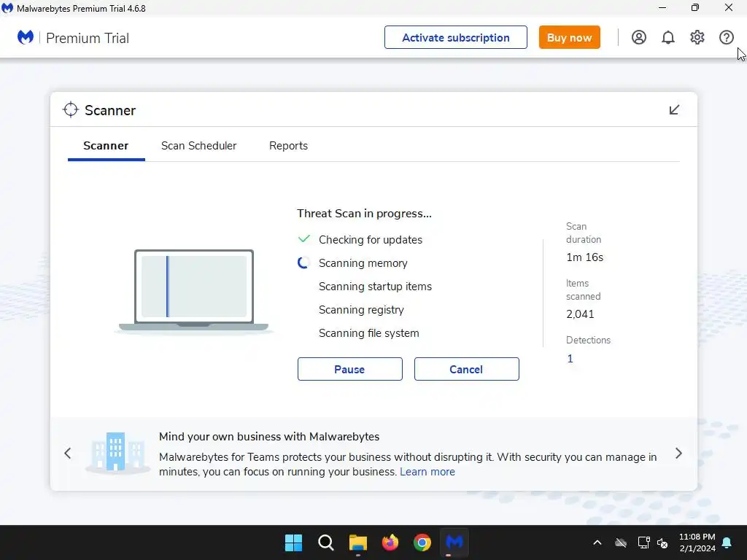Click the Scanner crosshair icon
The height and width of the screenshot is (560, 747).
[71, 109]
